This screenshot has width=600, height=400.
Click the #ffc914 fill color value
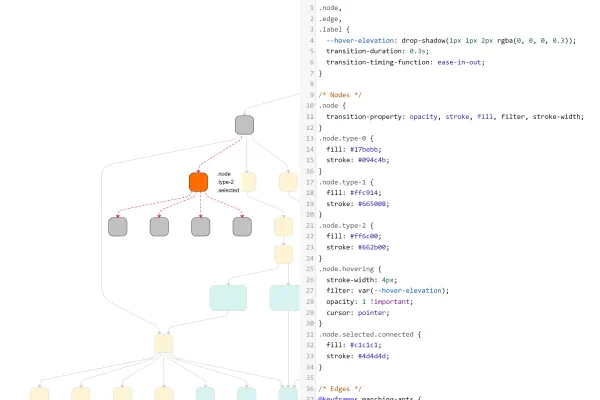[364, 193]
